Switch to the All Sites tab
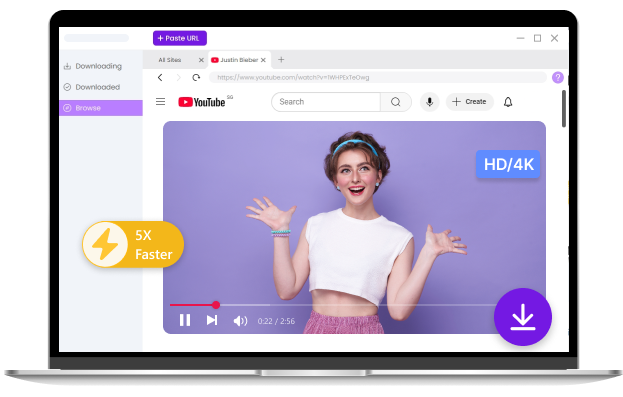The height and width of the screenshot is (397, 623). [170, 60]
